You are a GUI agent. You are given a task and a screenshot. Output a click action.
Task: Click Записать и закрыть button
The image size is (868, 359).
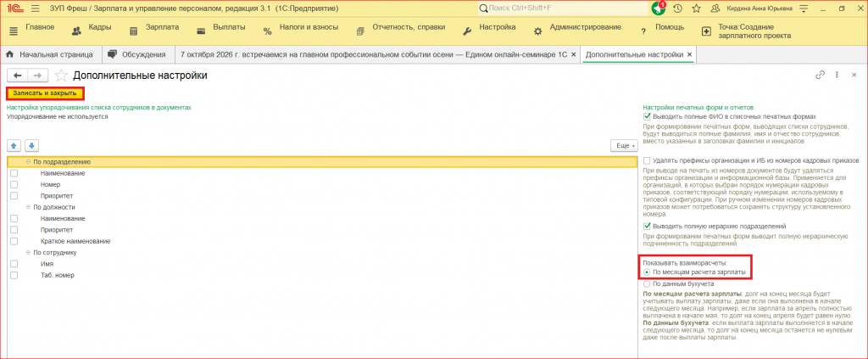coord(45,93)
